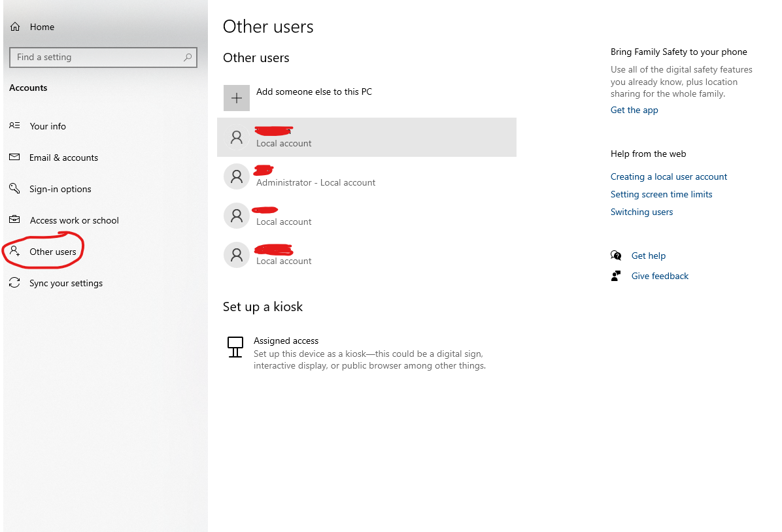Viewport: 782px width, 532px height.
Task: Click the search magnifier icon in Find a setting
Action: [x=188, y=58]
